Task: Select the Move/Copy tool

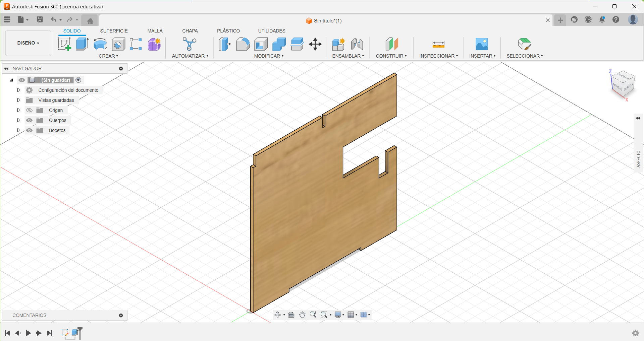Action: (x=315, y=44)
